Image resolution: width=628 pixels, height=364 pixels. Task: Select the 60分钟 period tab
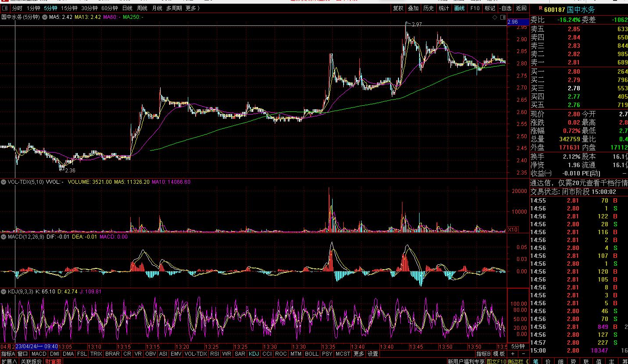[x=109, y=8]
